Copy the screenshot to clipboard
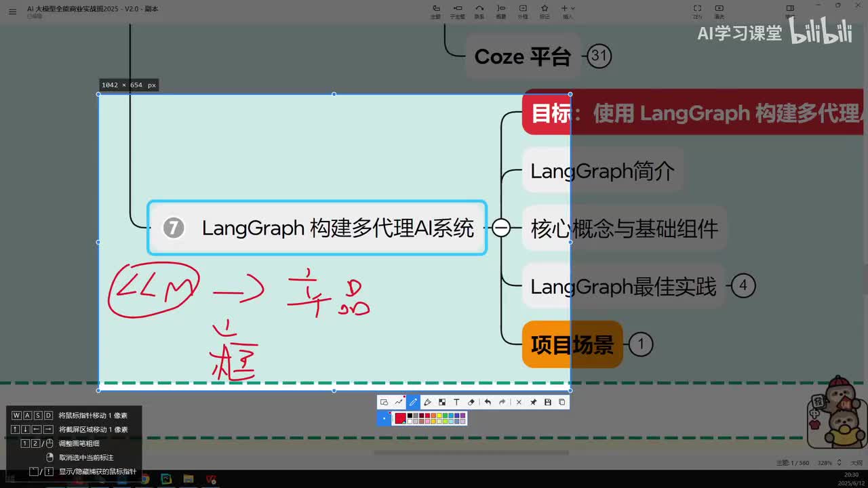Viewport: 868px width, 488px height. coord(562,402)
